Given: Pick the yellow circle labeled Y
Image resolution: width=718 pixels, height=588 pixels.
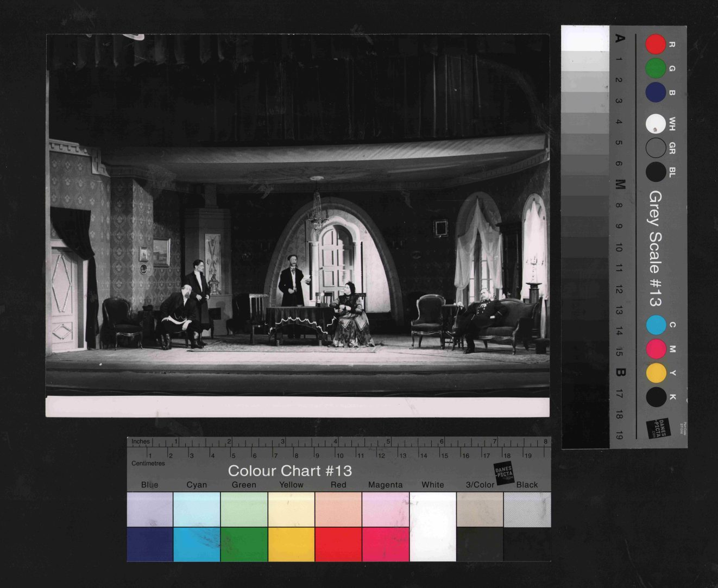Looking at the screenshot, I should pos(656,373).
